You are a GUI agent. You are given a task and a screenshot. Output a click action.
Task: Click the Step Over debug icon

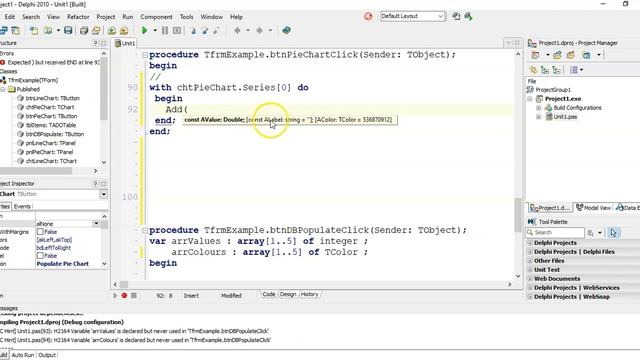click(x=205, y=30)
